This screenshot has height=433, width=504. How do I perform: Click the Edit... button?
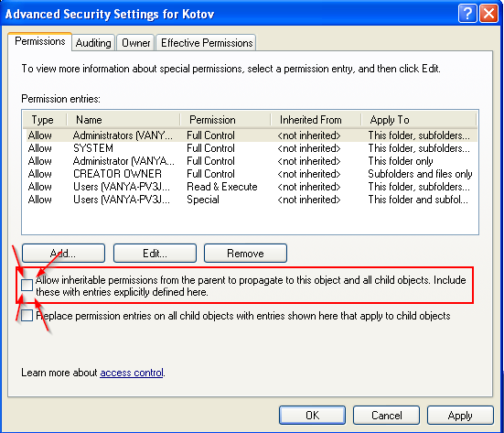[x=155, y=254]
